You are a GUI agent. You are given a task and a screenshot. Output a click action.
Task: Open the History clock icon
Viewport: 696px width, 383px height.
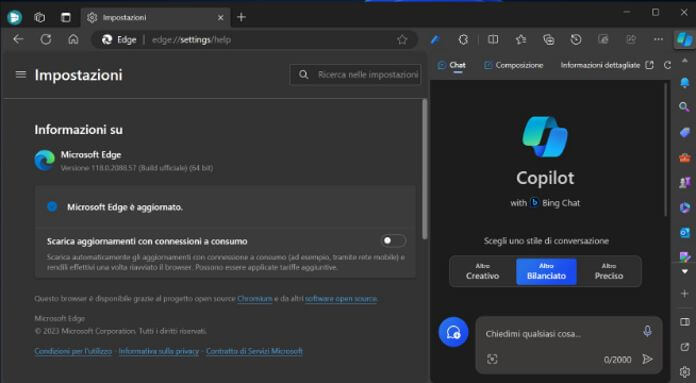576,40
